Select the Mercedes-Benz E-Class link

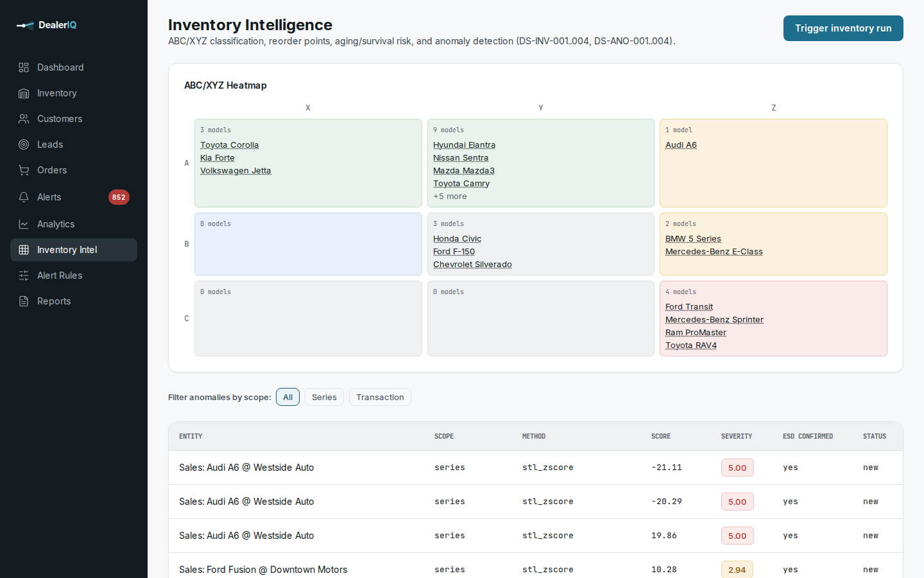[x=714, y=252]
